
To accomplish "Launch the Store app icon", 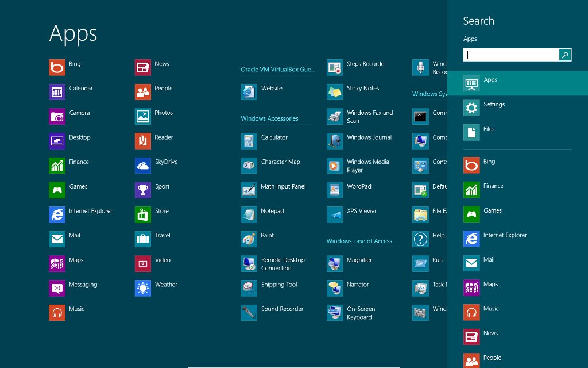I will 143,215.
